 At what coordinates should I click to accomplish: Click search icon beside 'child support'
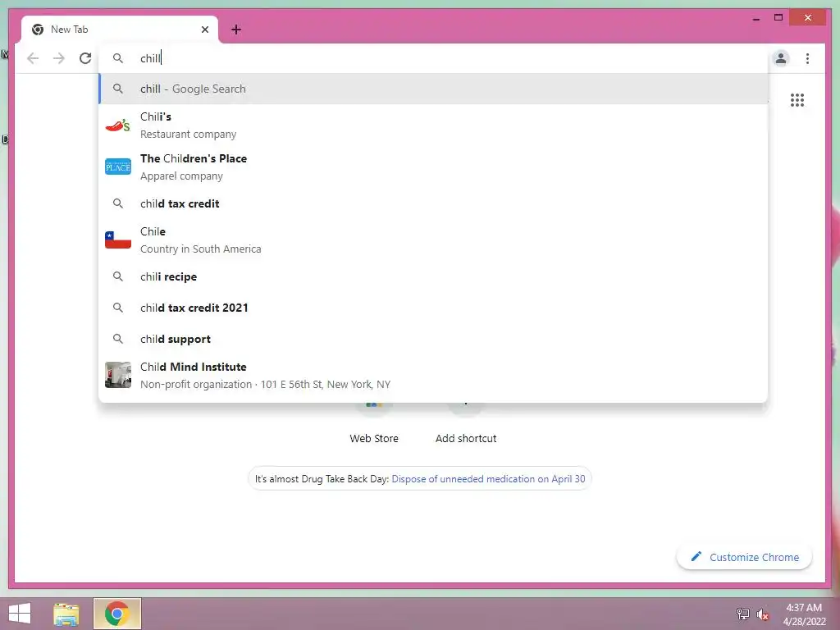pos(118,339)
